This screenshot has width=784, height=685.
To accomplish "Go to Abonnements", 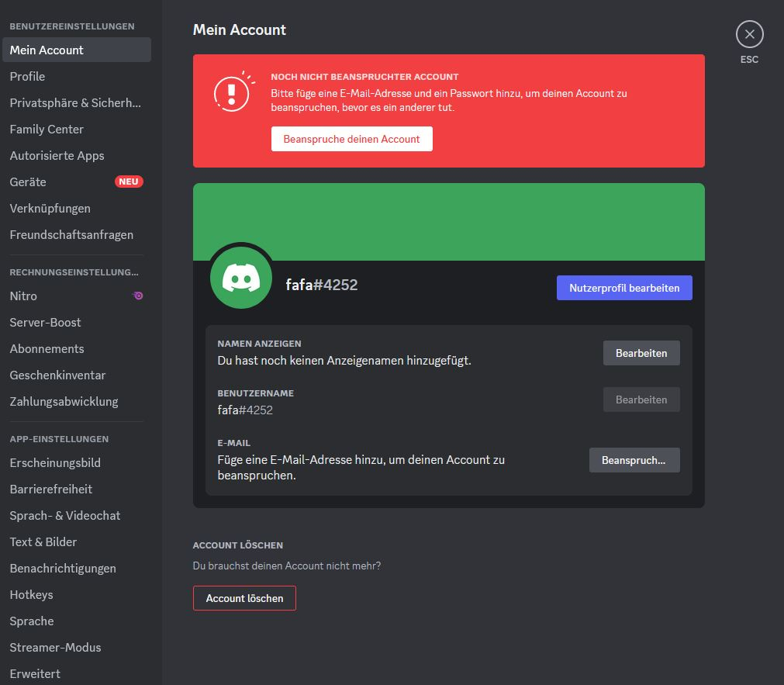I will (77, 349).
